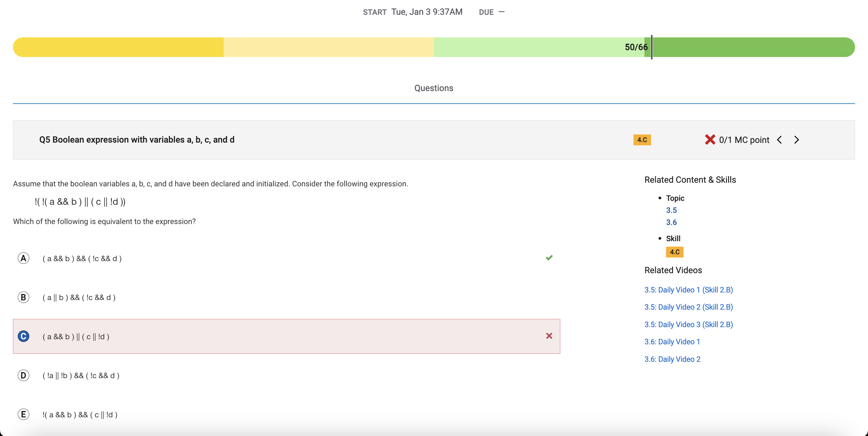The width and height of the screenshot is (868, 436).
Task: Click the Related Content & Skills heading
Action: (690, 180)
